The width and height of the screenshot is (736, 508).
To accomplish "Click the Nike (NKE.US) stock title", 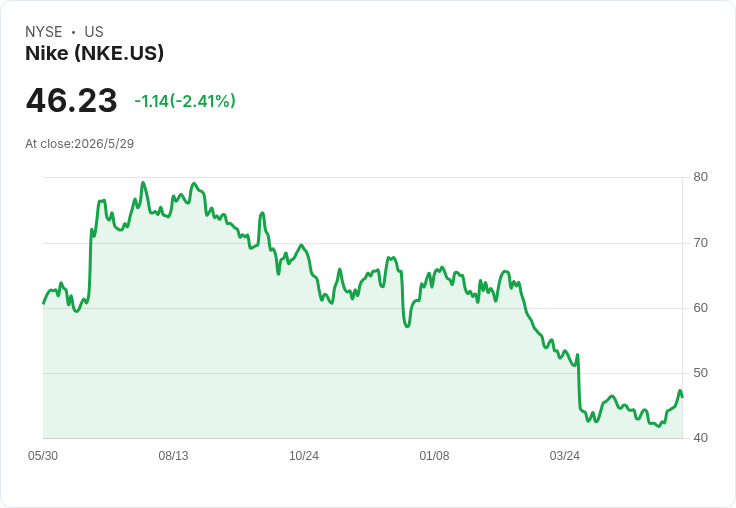I will click(x=94, y=53).
